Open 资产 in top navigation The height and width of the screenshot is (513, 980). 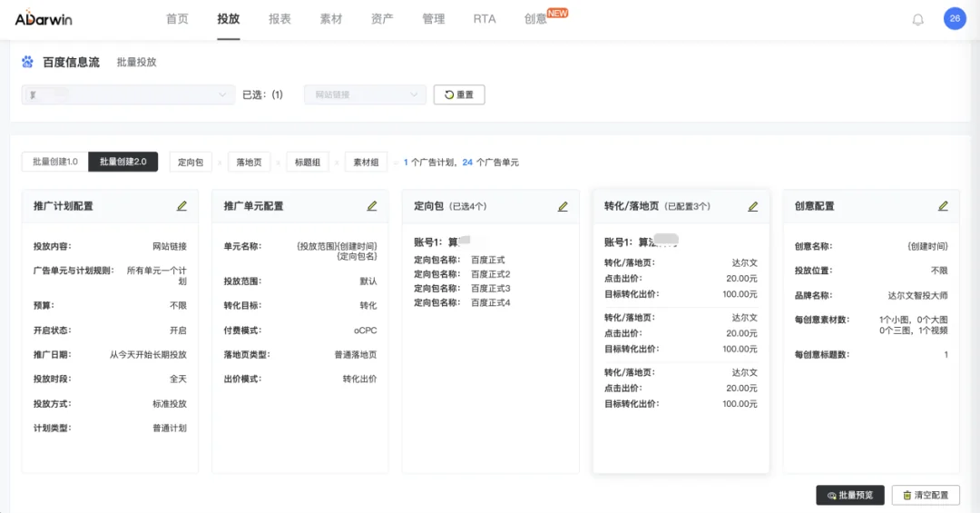click(x=382, y=19)
